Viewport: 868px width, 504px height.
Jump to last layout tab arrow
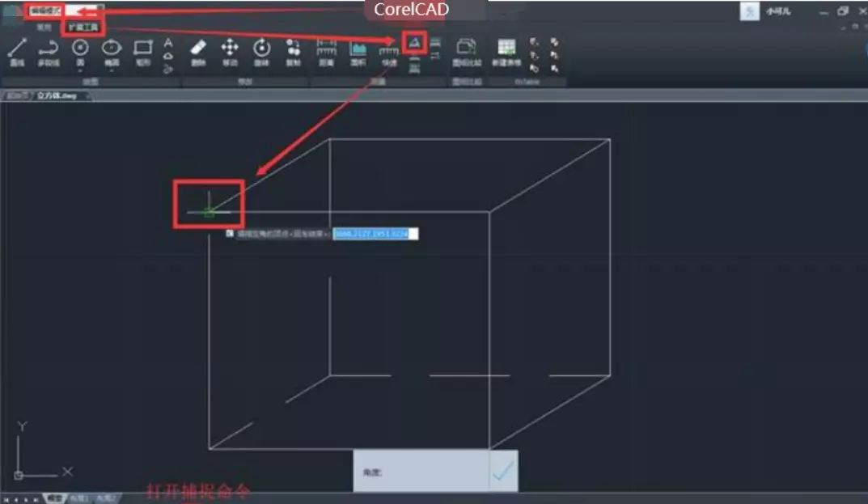36,500
